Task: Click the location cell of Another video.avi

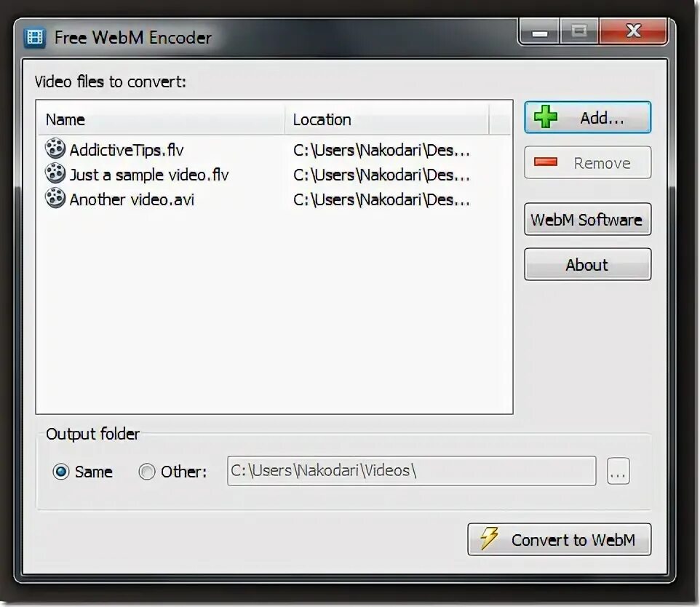Action: pos(381,199)
